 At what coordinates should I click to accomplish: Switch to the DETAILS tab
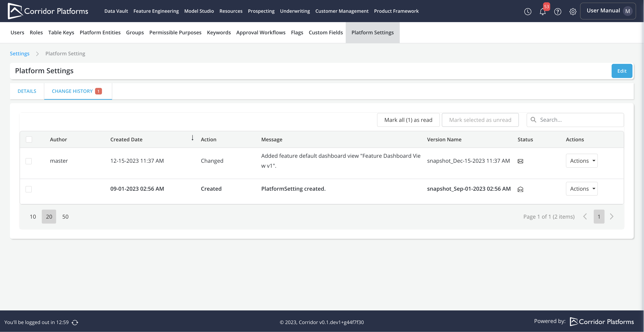27,91
